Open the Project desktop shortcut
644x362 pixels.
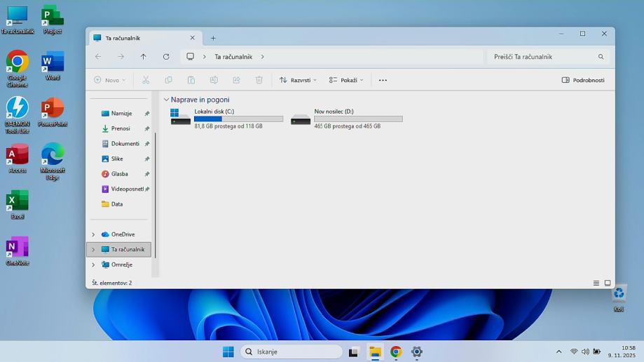point(53,20)
